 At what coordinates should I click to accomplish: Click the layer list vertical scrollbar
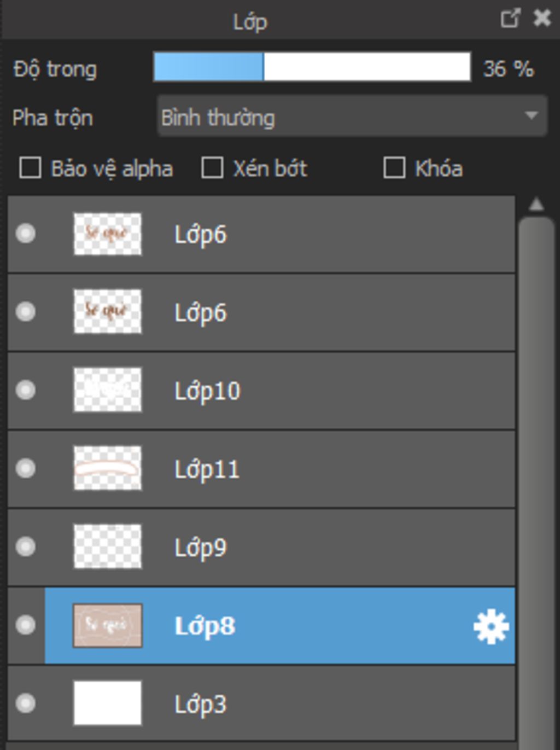point(536,438)
